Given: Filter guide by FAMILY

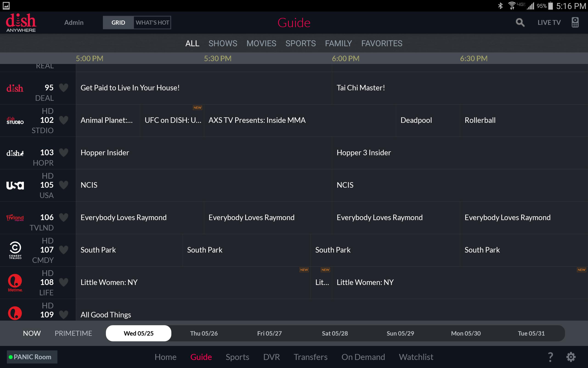Looking at the screenshot, I should tap(339, 43).
